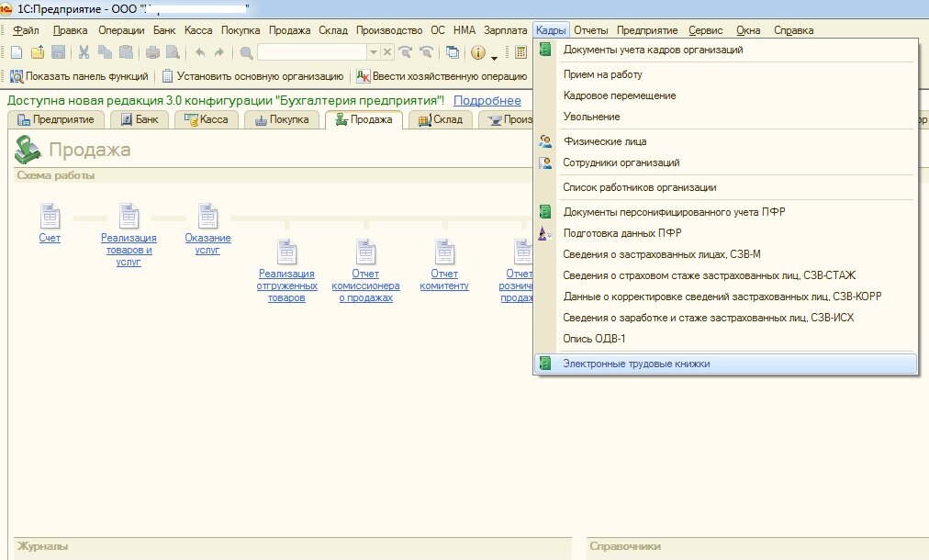
Task: Open Документы учета кадров организаций
Action: tap(726, 50)
